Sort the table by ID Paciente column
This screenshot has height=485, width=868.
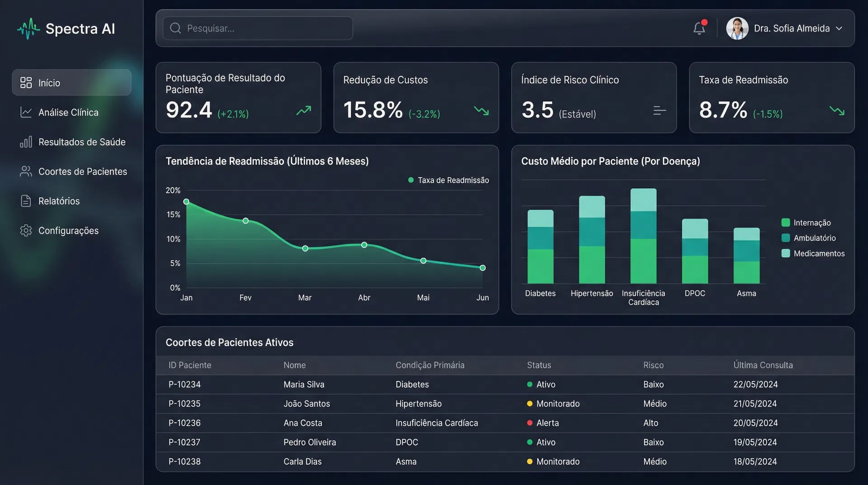coord(189,365)
